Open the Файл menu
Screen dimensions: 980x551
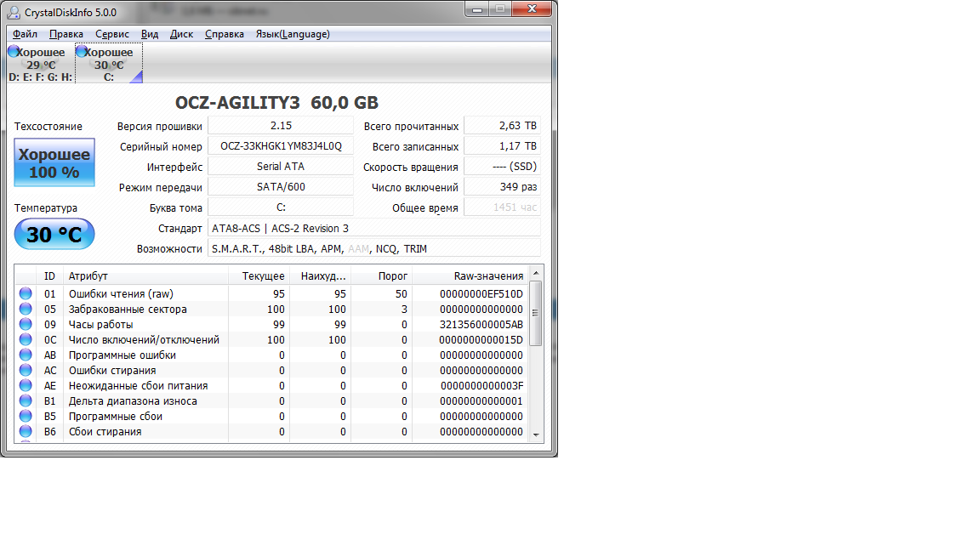click(x=25, y=34)
